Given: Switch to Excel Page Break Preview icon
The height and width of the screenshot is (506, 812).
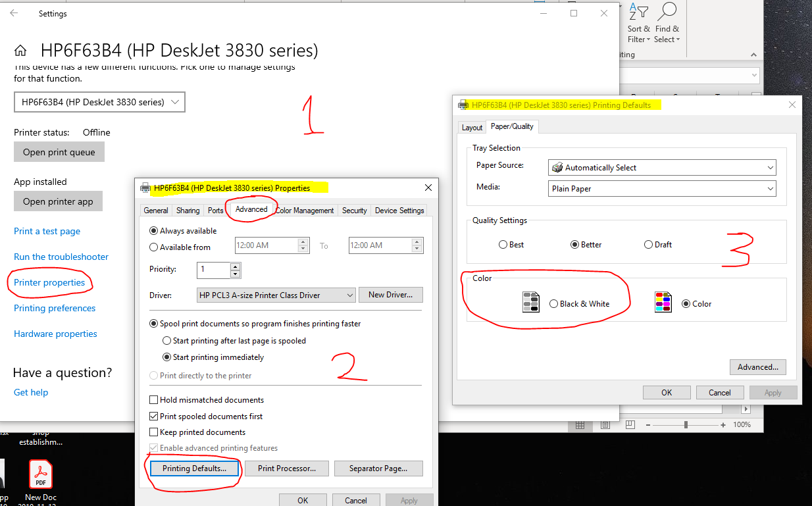Looking at the screenshot, I should coord(630,425).
